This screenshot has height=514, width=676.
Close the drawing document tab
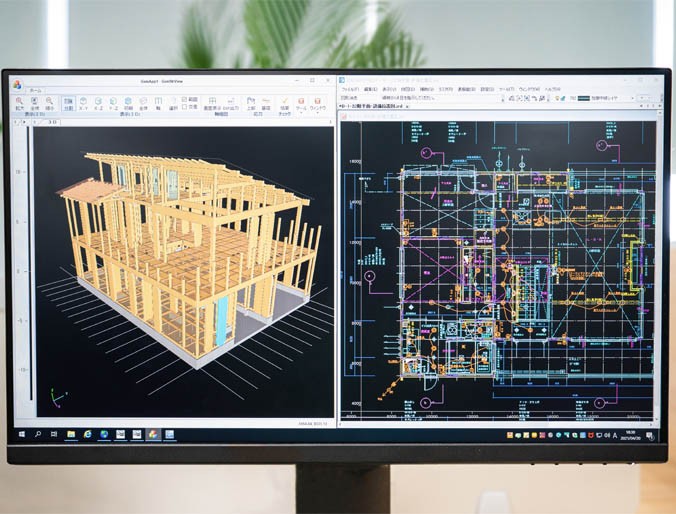pos(407,106)
